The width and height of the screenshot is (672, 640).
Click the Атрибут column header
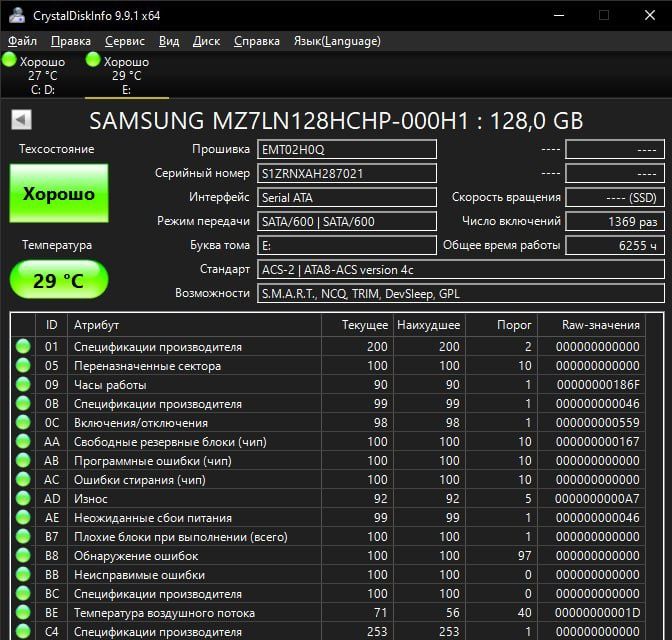(194, 325)
